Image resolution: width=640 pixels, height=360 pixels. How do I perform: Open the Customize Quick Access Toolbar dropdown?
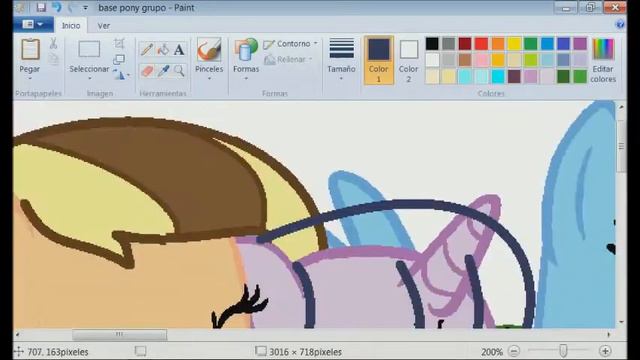[x=85, y=7]
